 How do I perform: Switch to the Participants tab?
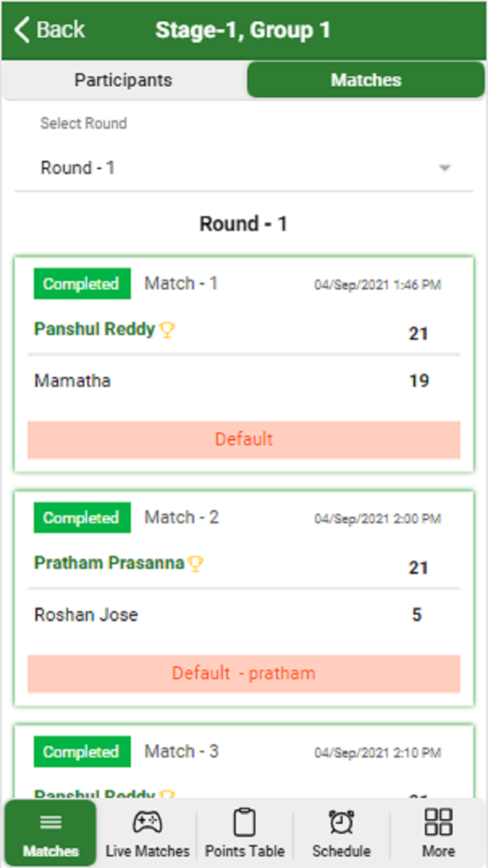pos(123,80)
